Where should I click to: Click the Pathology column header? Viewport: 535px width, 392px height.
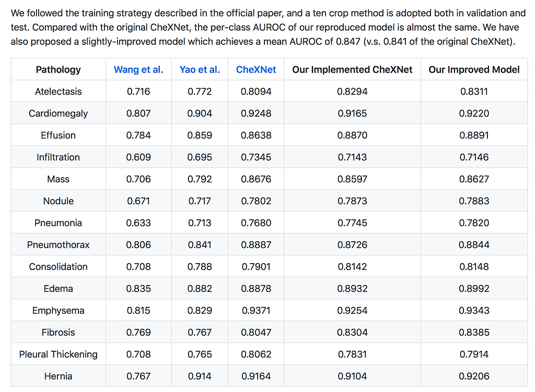coord(58,69)
